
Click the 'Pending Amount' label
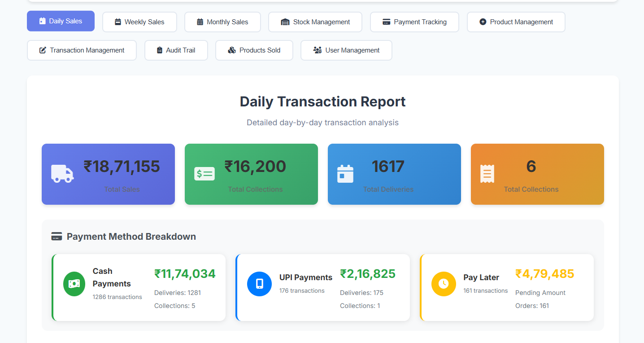click(540, 293)
